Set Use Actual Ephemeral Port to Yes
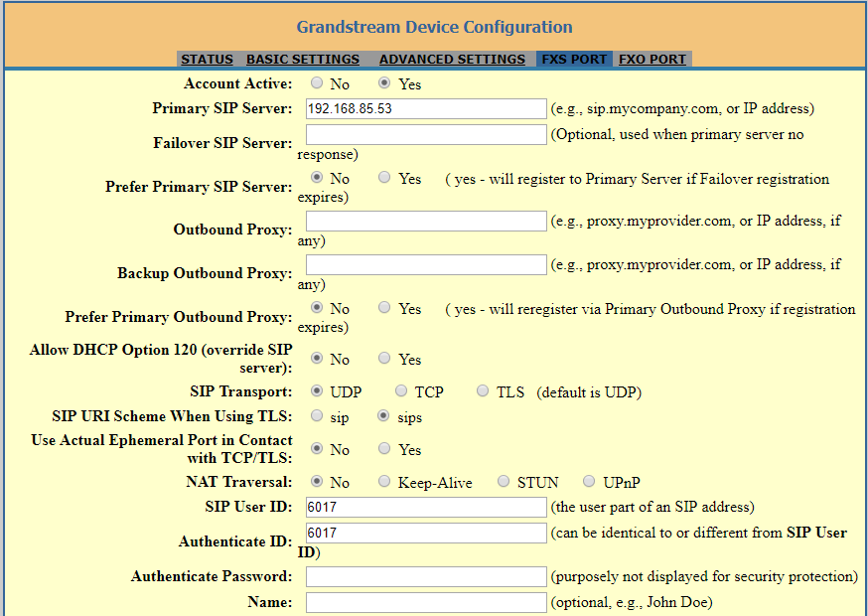This screenshot has width=868, height=616. coord(384,448)
